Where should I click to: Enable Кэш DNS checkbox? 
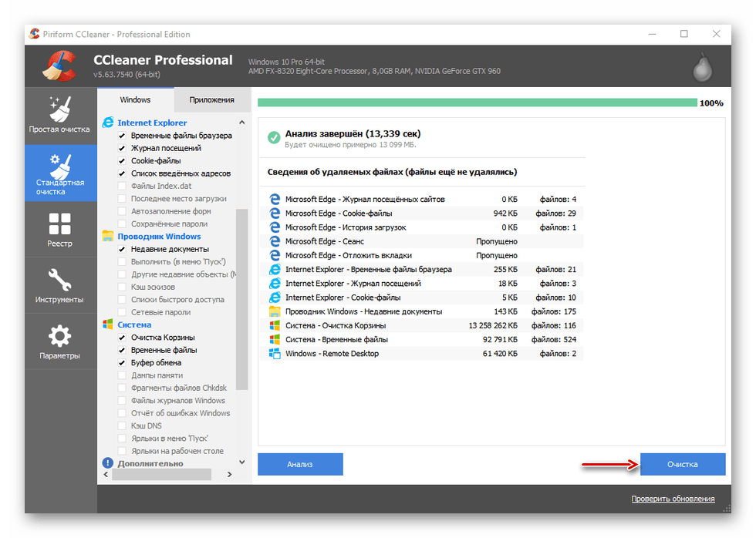pyautogui.click(x=122, y=425)
